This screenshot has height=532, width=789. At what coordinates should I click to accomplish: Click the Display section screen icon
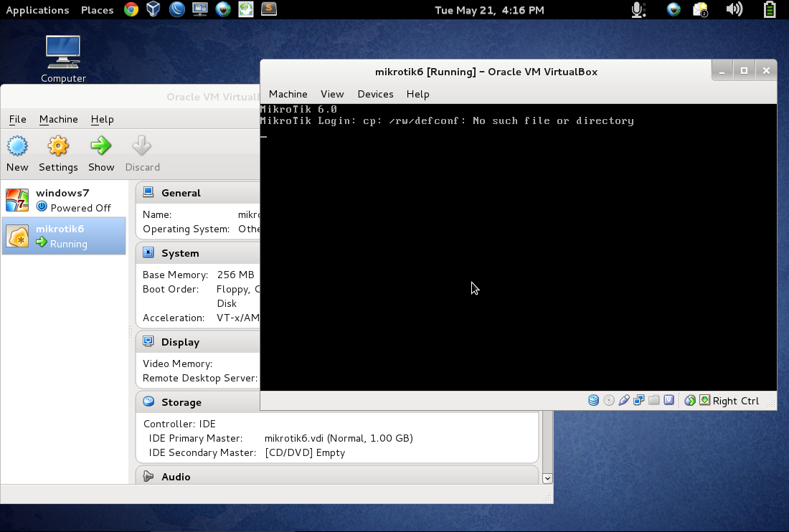[148, 341]
